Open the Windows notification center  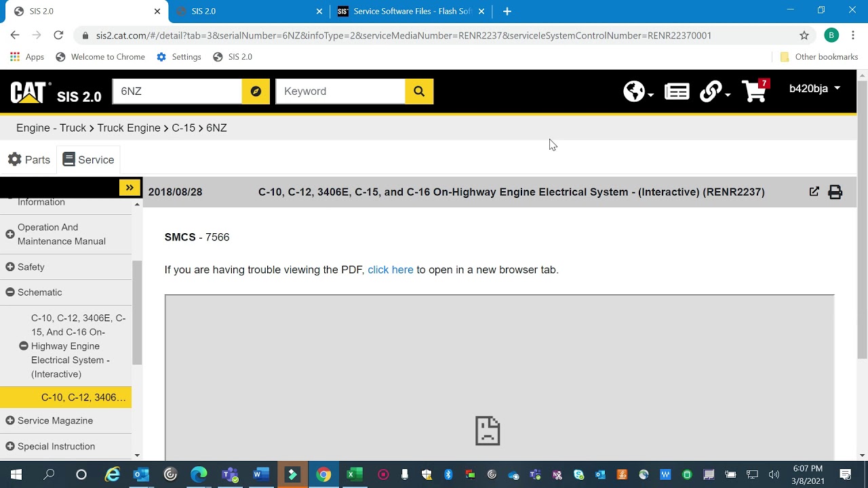pyautogui.click(x=846, y=474)
